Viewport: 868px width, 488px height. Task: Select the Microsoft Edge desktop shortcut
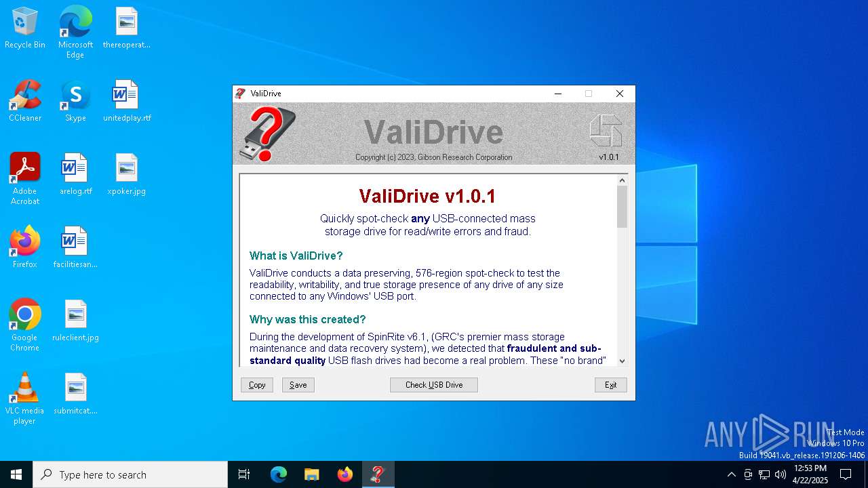click(75, 33)
